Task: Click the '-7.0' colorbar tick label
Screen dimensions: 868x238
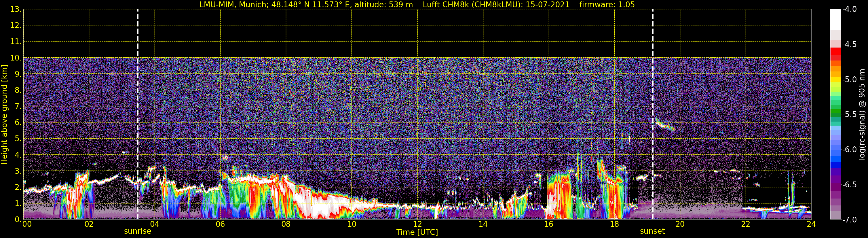Action: pyautogui.click(x=849, y=220)
